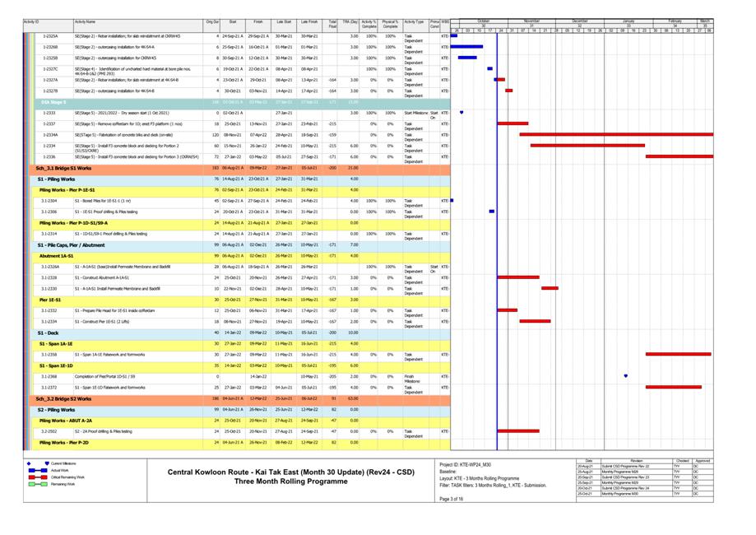
Task: Click the Actual Work blue legend bar
Action: point(37,470)
